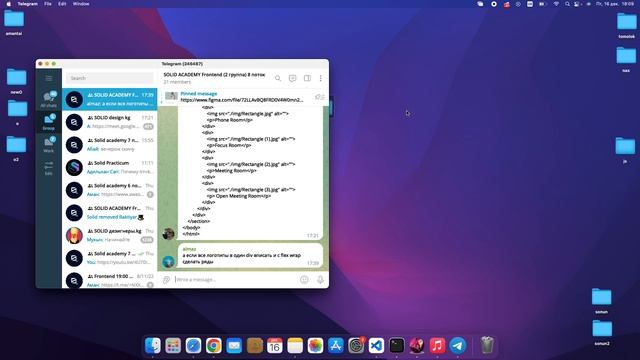Viewport: 640px width, 360px height.
Task: Launch Safari from the Dock
Action: (x=193, y=345)
